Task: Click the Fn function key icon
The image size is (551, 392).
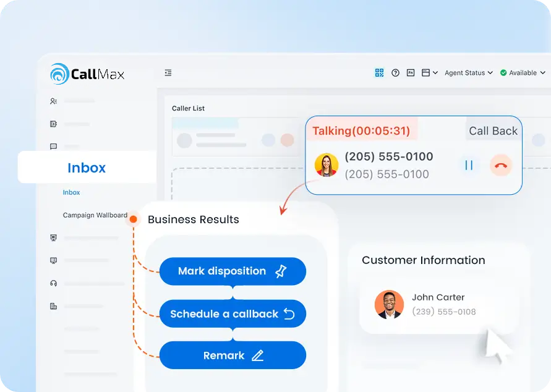Action: pyautogui.click(x=411, y=73)
